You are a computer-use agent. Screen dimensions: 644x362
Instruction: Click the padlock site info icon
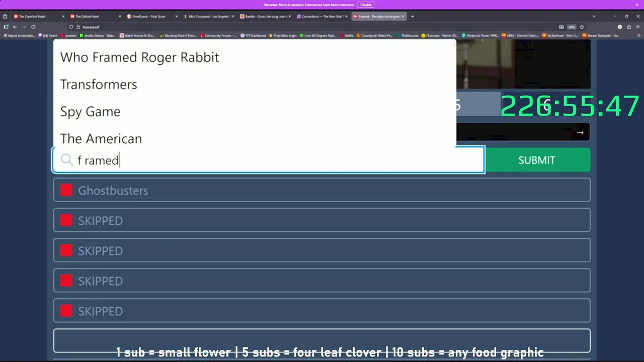click(x=78, y=27)
